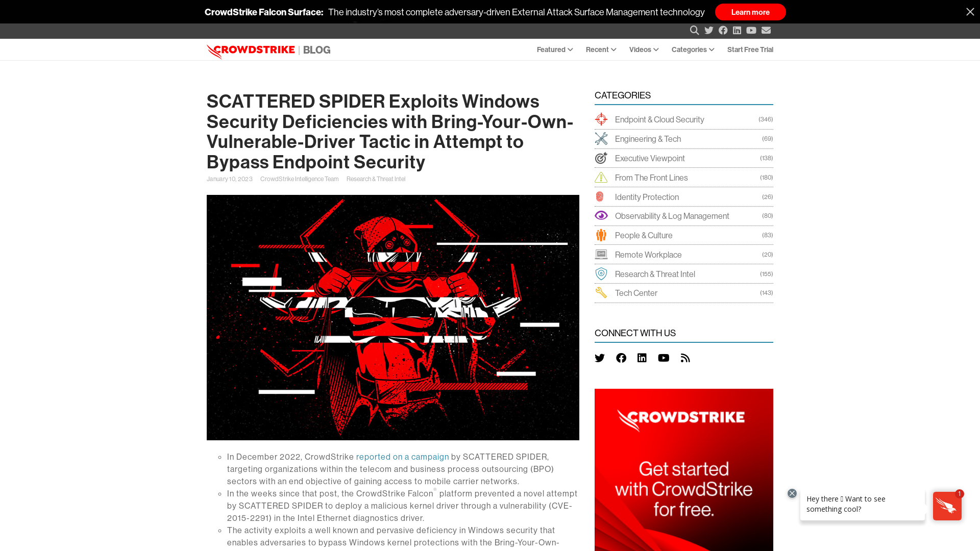
Task: Open the Videos menu section
Action: pyautogui.click(x=644, y=49)
